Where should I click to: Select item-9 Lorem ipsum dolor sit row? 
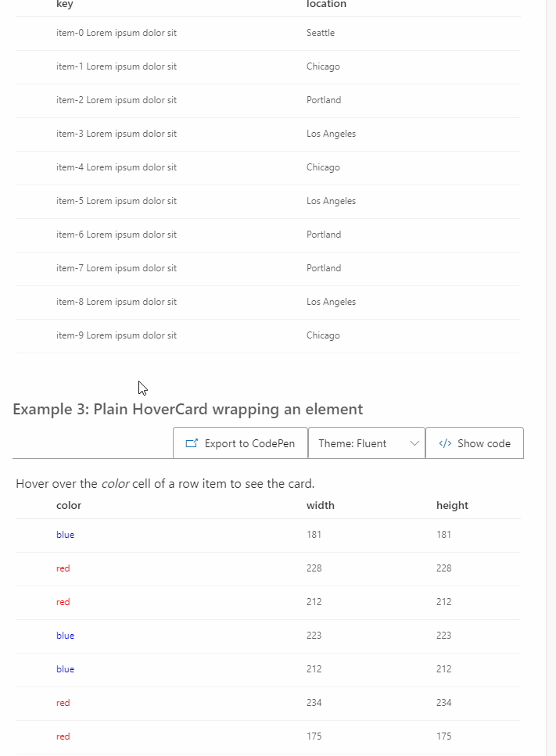268,335
